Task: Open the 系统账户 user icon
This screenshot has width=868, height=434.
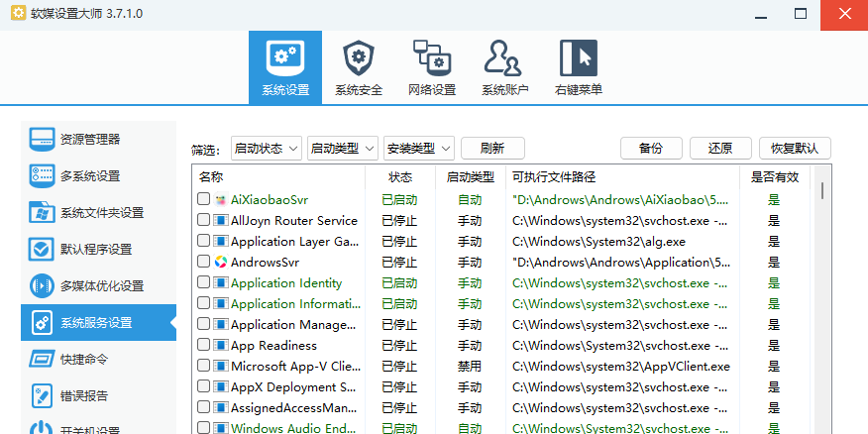Action: coord(504,58)
